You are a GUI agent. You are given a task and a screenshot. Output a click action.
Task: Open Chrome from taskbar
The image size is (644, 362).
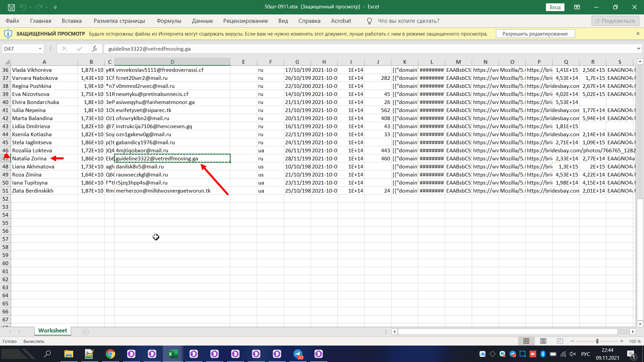110,354
